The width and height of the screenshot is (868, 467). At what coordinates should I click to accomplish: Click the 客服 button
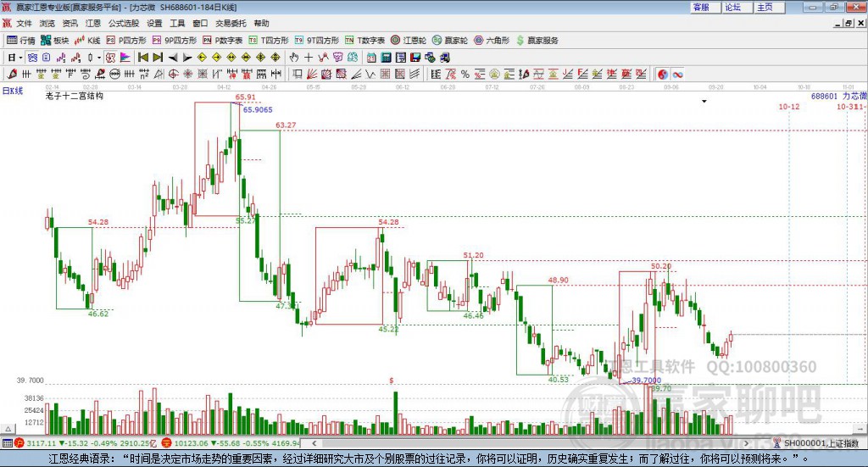coord(705,7)
